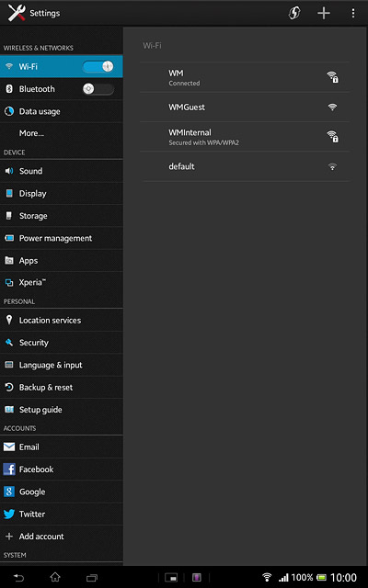Select the WMGuest network
The image size is (368, 588).
[245, 107]
